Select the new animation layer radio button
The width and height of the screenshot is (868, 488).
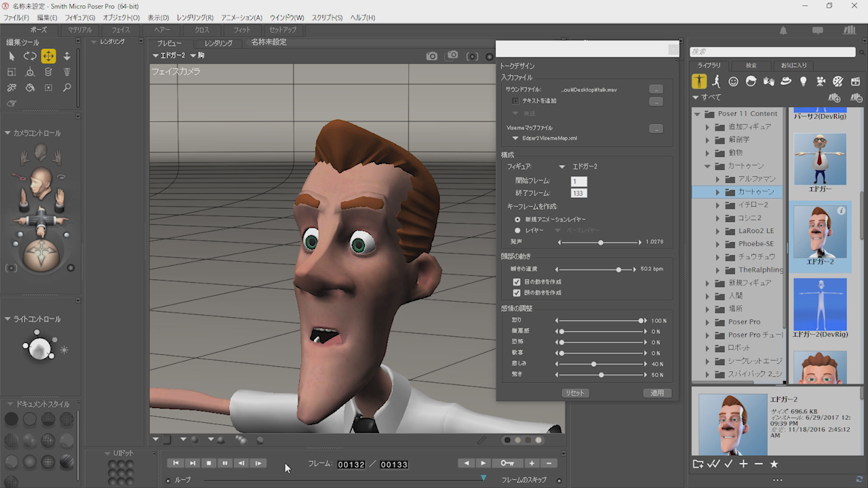(518, 220)
